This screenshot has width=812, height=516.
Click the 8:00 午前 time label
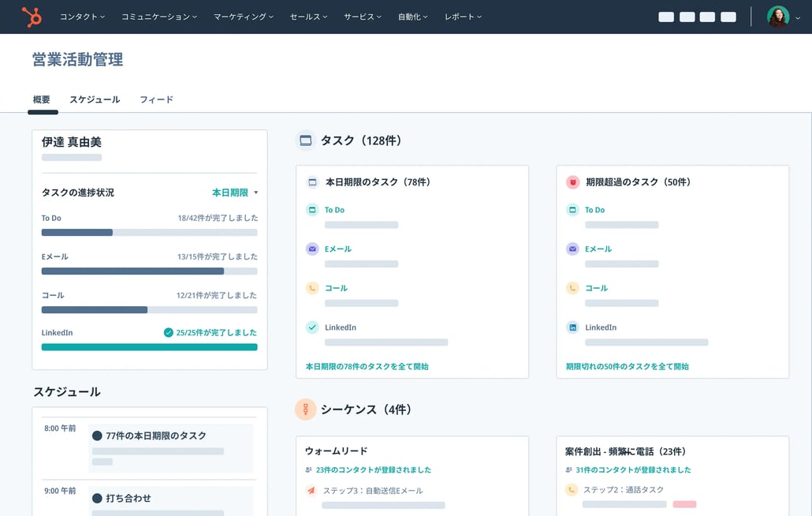[60, 428]
